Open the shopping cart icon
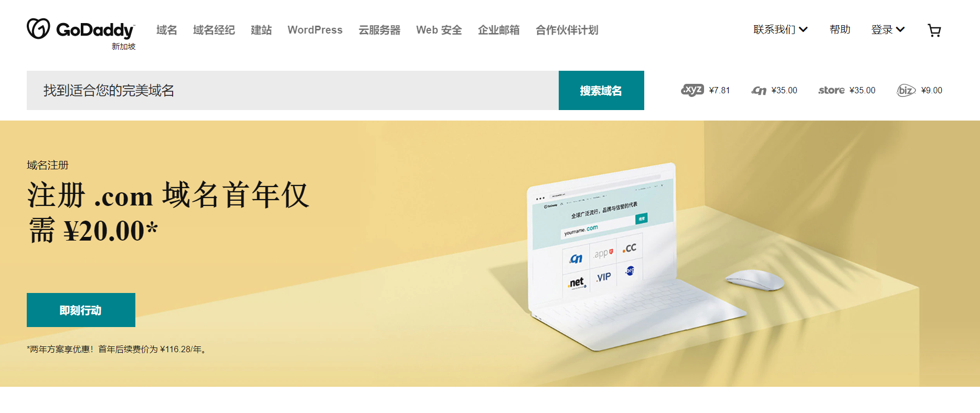Viewport: 980px width, 413px height. pos(934,30)
